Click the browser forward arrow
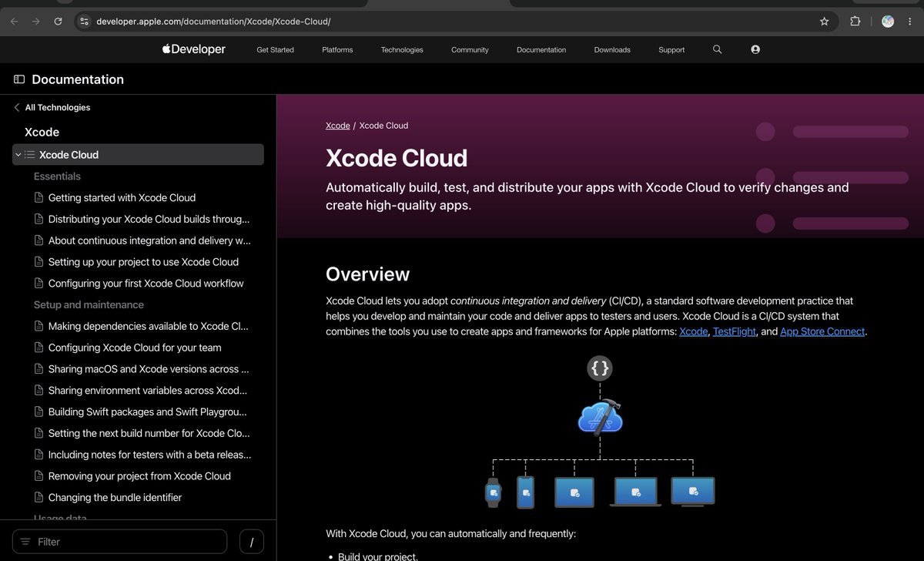The height and width of the screenshot is (561, 924). [35, 22]
